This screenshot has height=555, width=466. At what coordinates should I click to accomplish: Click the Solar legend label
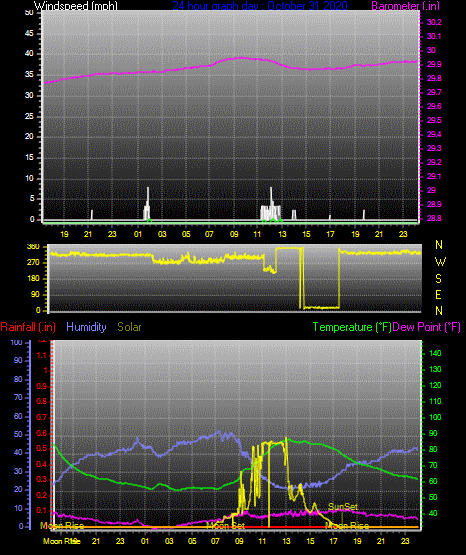130,327
